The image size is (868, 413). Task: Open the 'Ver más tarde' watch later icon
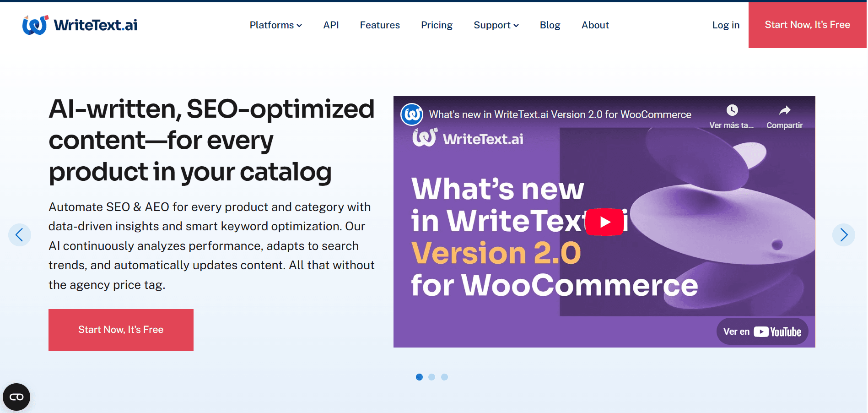pos(733,111)
